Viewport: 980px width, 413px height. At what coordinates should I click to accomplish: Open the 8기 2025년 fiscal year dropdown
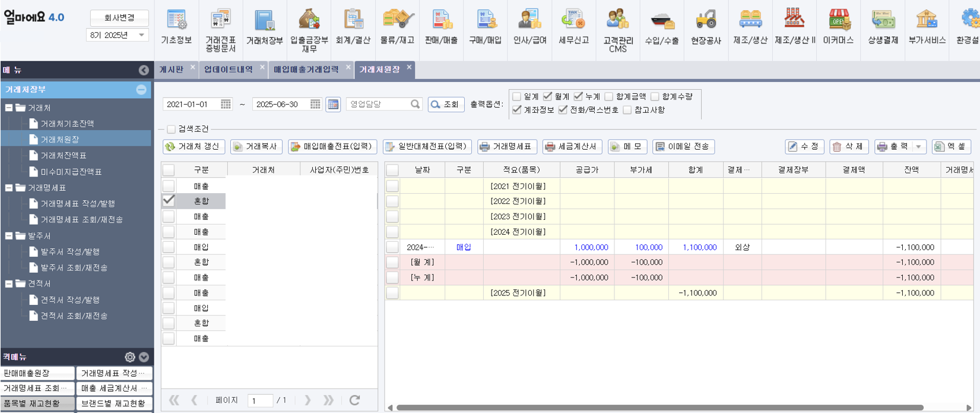118,35
